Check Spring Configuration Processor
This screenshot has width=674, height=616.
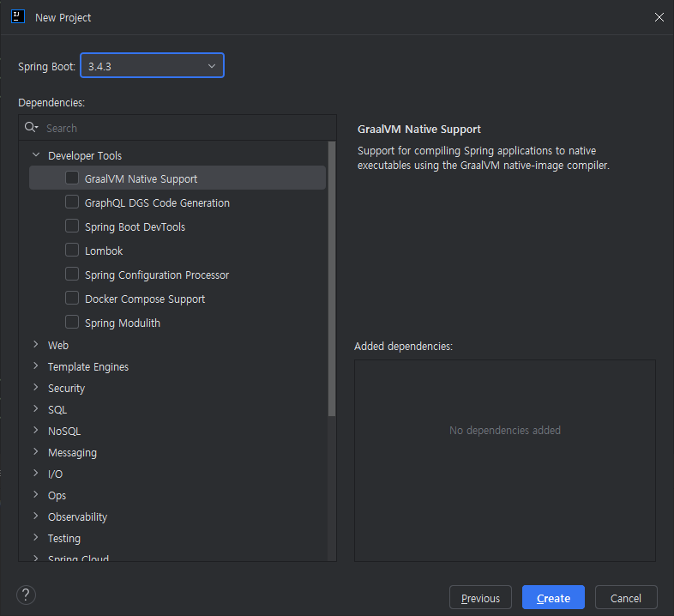(x=72, y=274)
